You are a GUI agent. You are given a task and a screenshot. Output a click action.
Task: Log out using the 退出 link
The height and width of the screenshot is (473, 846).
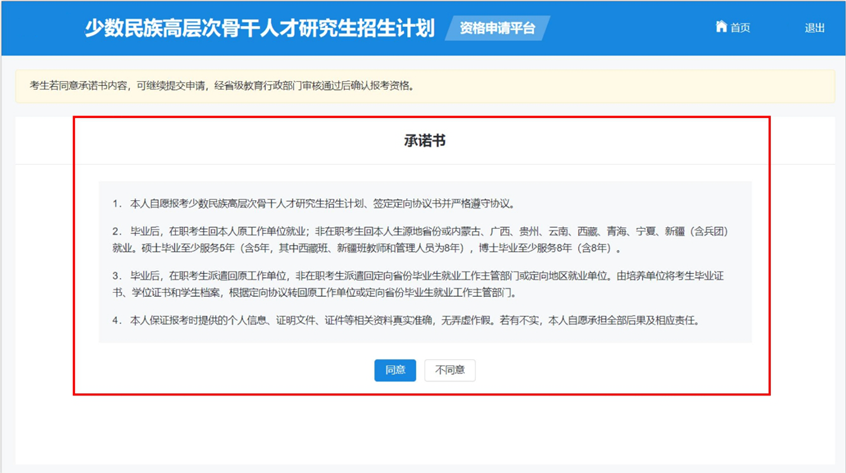815,28
